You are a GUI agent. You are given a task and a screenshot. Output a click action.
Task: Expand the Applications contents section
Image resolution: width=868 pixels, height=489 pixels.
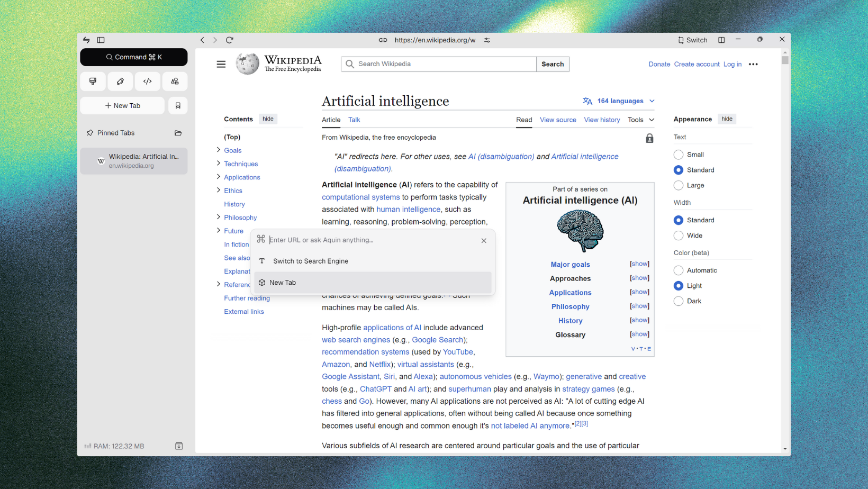(x=219, y=177)
